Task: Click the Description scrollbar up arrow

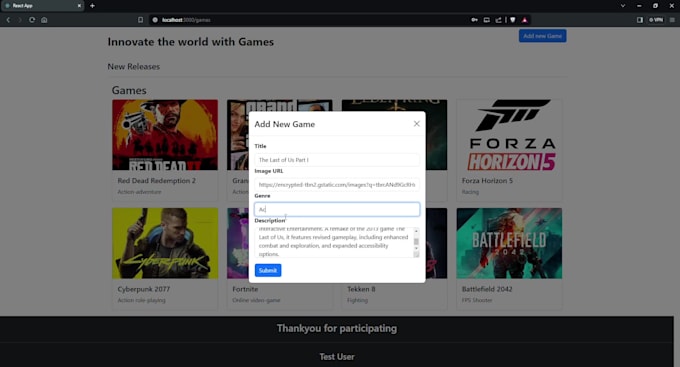Action: click(416, 231)
